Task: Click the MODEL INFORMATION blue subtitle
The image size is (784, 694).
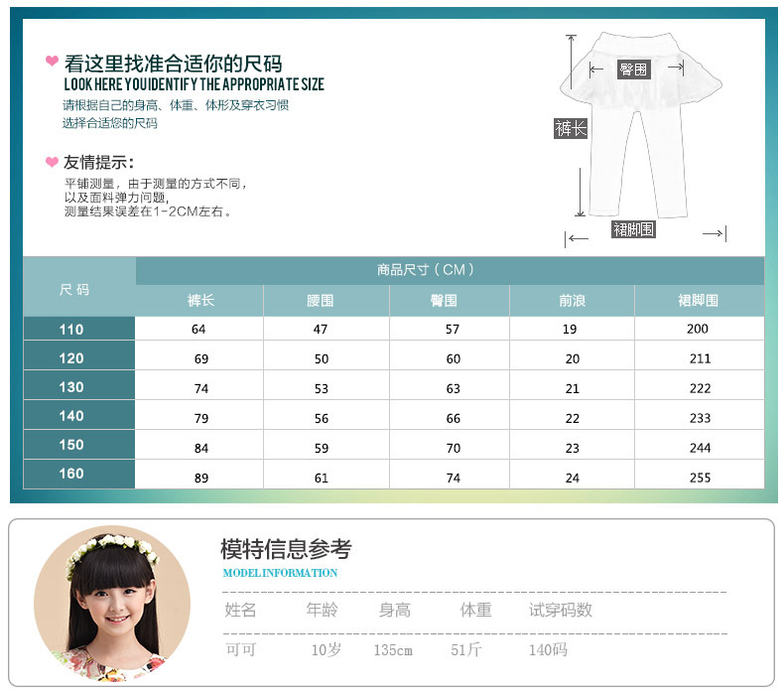Action: coord(280,573)
